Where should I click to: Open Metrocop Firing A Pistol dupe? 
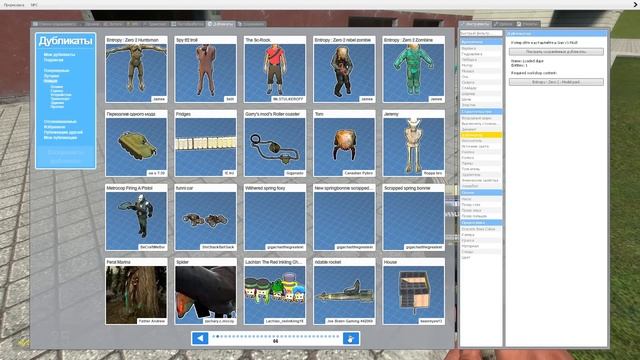click(136, 218)
